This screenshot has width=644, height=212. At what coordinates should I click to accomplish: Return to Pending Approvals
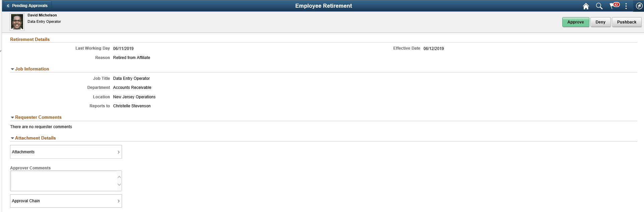(x=29, y=6)
